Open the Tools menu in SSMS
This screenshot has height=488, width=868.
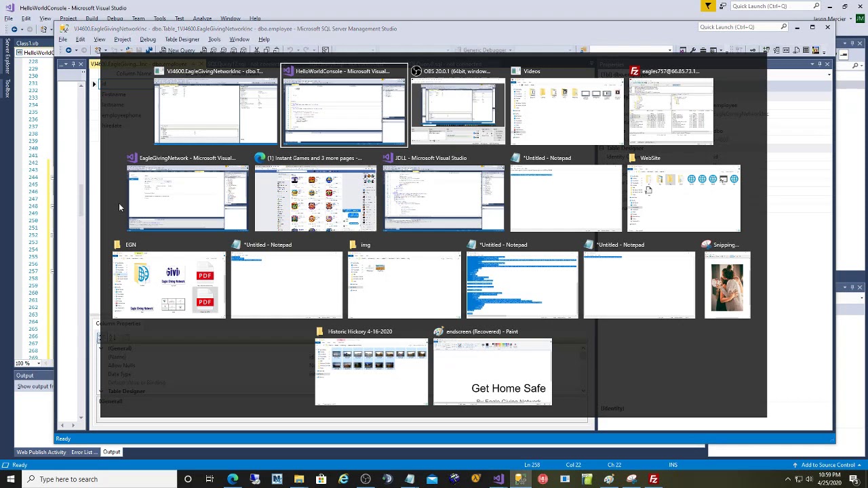[x=214, y=39]
